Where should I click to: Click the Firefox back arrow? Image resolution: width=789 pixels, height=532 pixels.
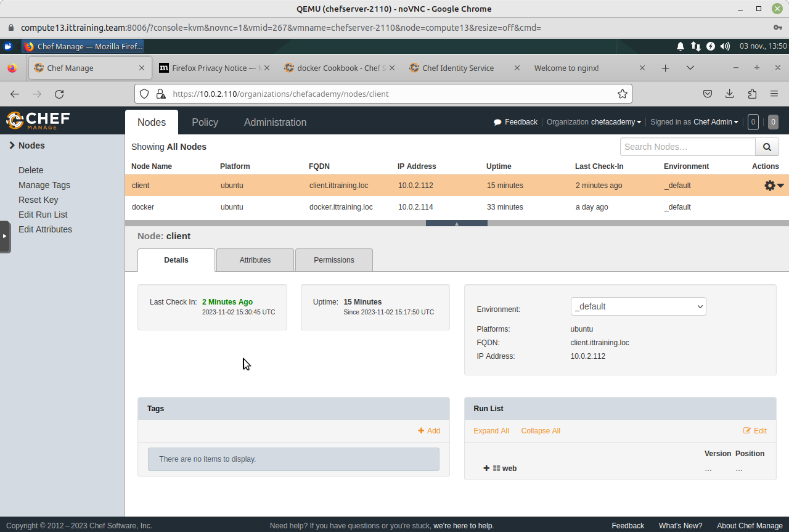[15, 94]
